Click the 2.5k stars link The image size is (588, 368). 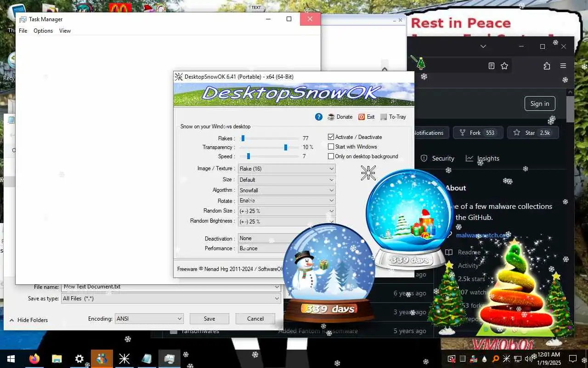[471, 279]
